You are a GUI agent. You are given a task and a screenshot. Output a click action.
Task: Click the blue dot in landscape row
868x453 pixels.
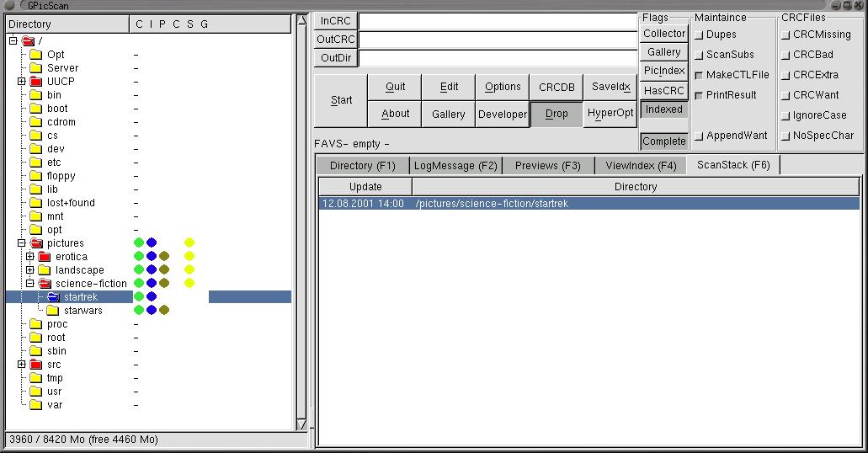(x=152, y=270)
